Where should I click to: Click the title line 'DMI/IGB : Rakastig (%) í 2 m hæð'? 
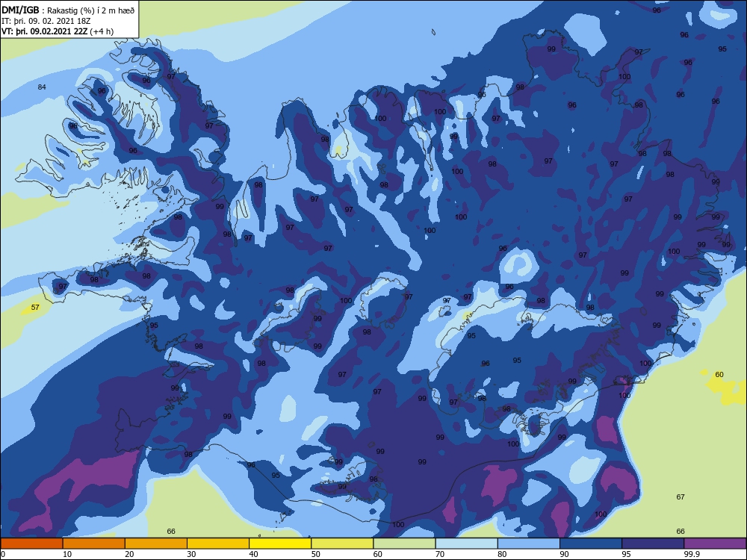pyautogui.click(x=68, y=10)
